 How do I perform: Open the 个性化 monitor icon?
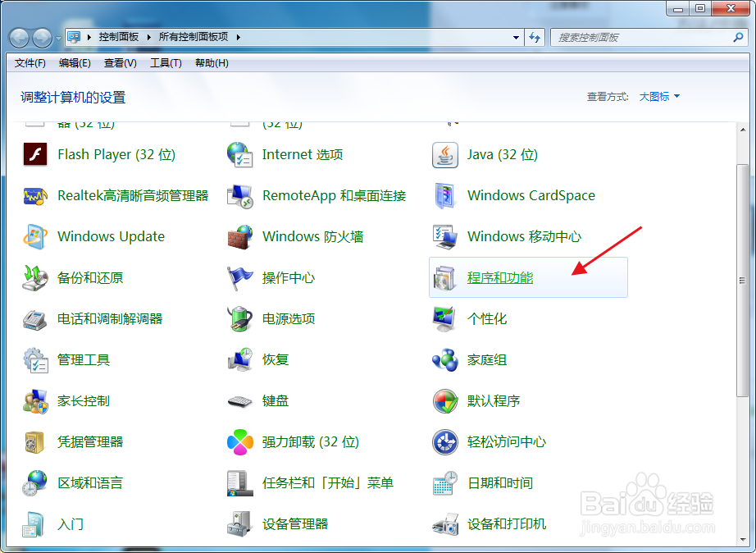444,319
